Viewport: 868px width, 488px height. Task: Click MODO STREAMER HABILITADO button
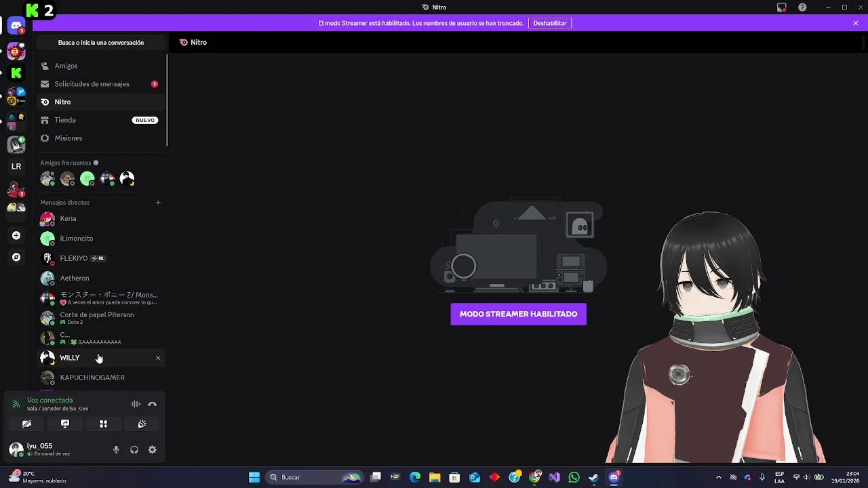519,314
